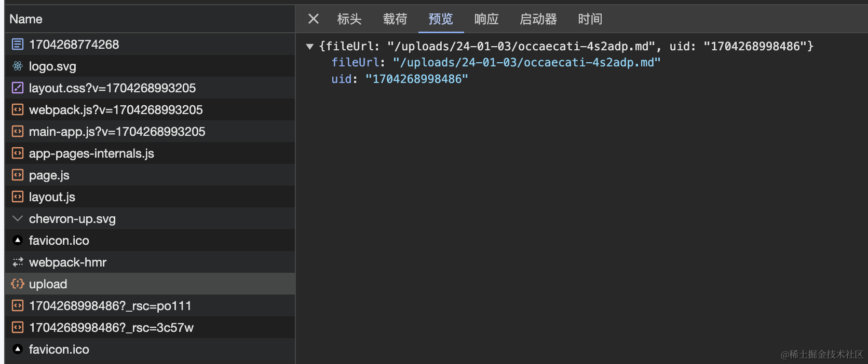Open the 启动器 tab

[x=538, y=19]
